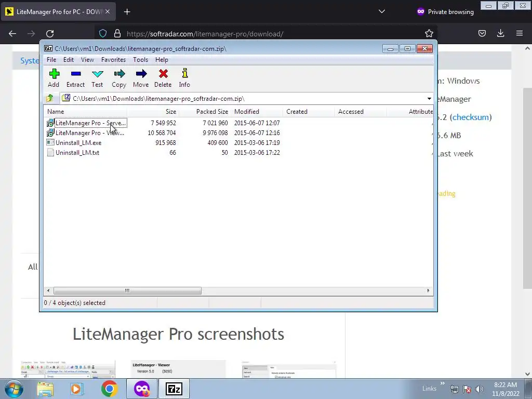
Task: Sort by the Accessed column header
Action: click(361, 112)
